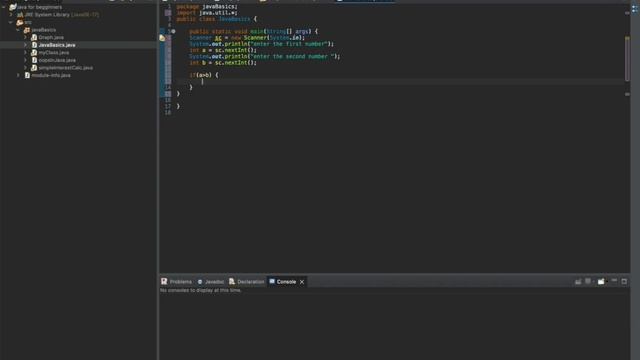Click the 'enter the first number' println line
The height and width of the screenshot is (360, 640).
pyautogui.click(x=262, y=44)
